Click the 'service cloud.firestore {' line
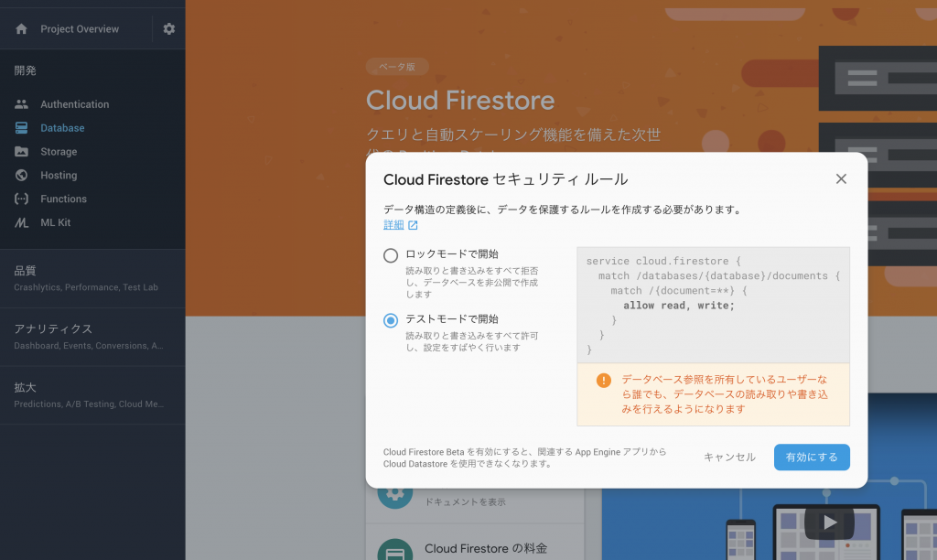This screenshot has width=937, height=560. pos(663,261)
